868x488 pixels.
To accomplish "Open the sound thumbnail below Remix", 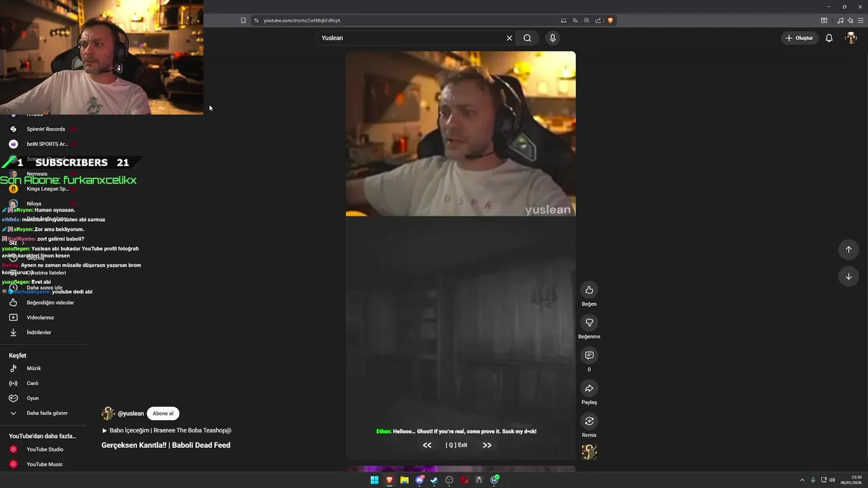I will [x=589, y=452].
